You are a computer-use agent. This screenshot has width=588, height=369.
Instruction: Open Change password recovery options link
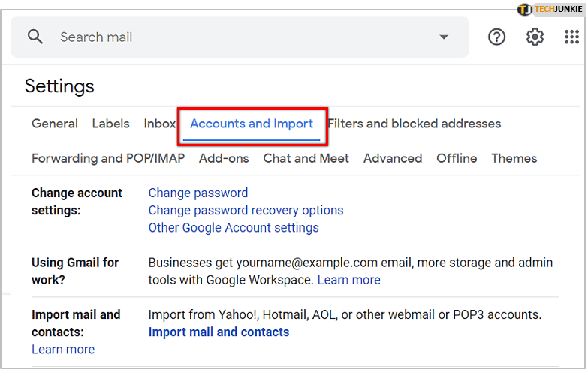(x=246, y=210)
